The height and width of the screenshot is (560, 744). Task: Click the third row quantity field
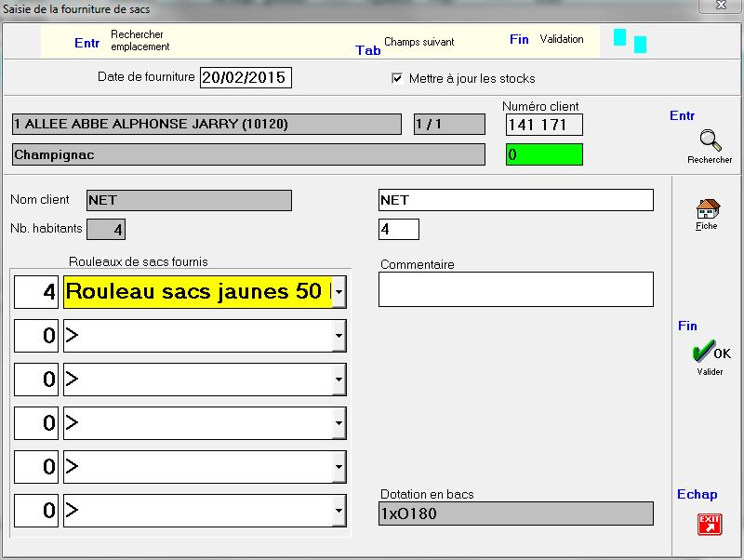36,380
